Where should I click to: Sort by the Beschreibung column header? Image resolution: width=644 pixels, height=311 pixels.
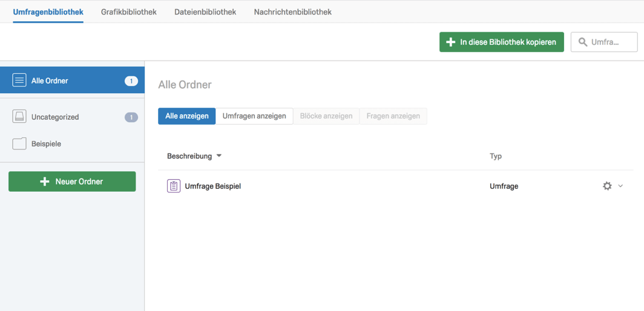point(190,156)
